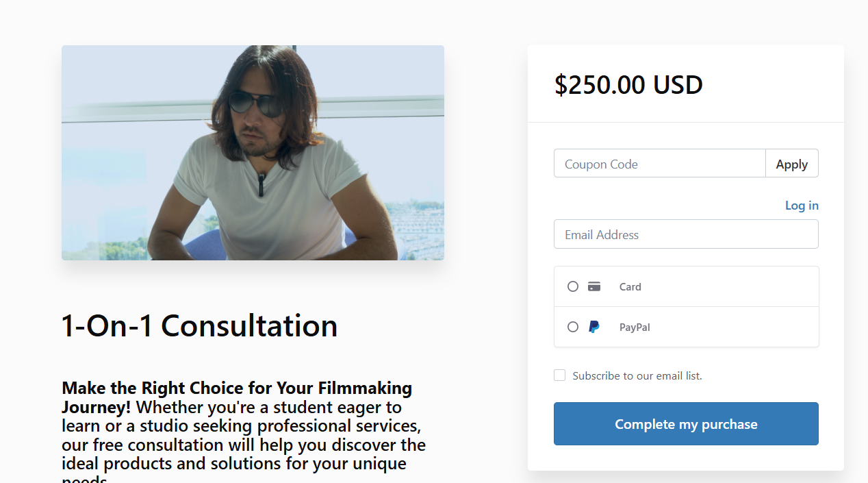Click the Apply coupon button
The width and height of the screenshot is (868, 483).
(x=791, y=163)
